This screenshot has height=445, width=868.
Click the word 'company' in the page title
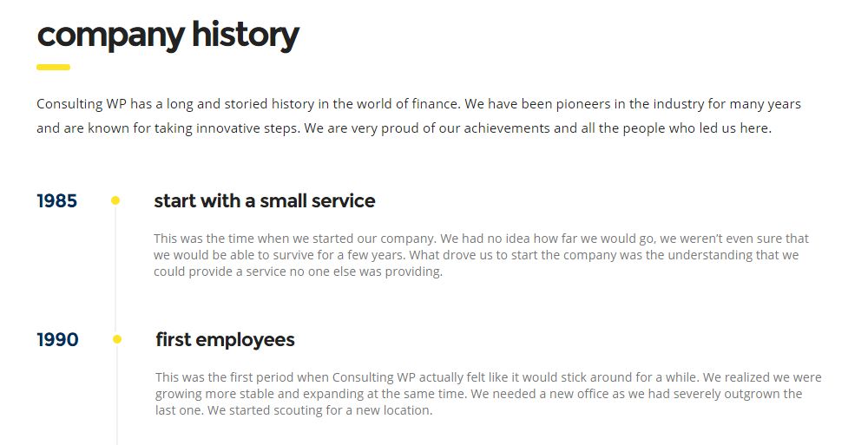[111, 37]
